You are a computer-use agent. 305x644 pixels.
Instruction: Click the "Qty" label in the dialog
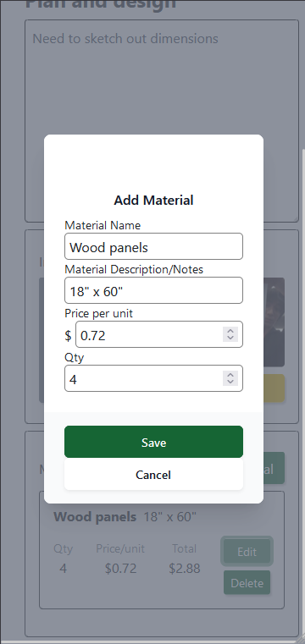click(x=74, y=358)
